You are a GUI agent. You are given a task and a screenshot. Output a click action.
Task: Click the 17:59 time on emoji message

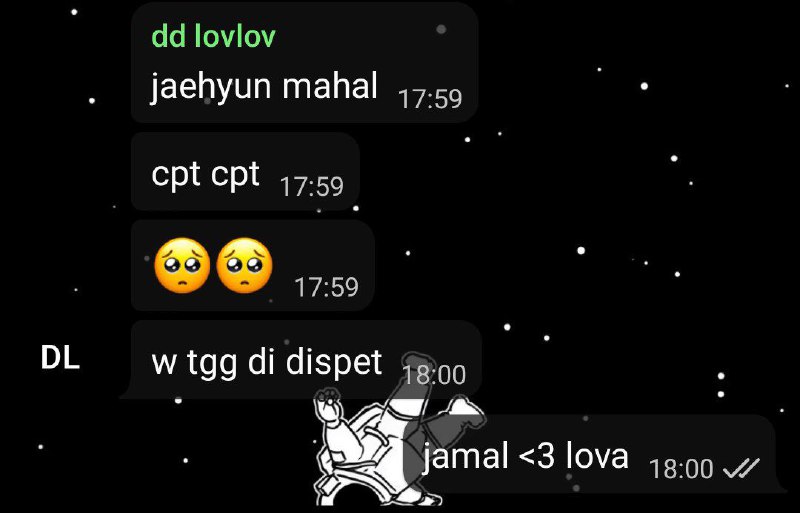tap(327, 287)
